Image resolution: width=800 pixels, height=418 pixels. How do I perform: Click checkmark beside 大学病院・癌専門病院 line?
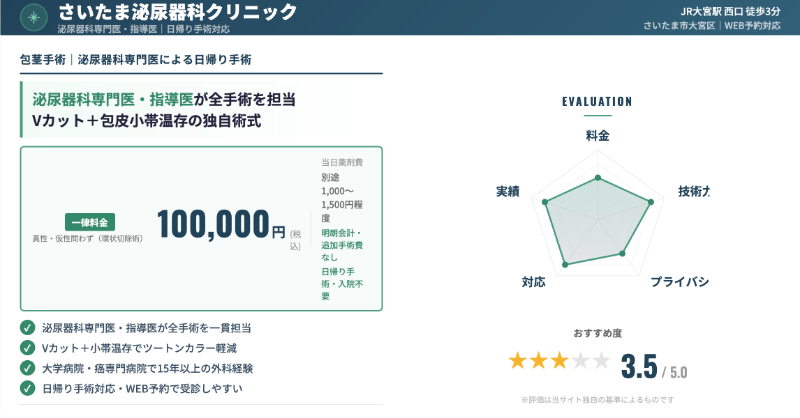27,367
